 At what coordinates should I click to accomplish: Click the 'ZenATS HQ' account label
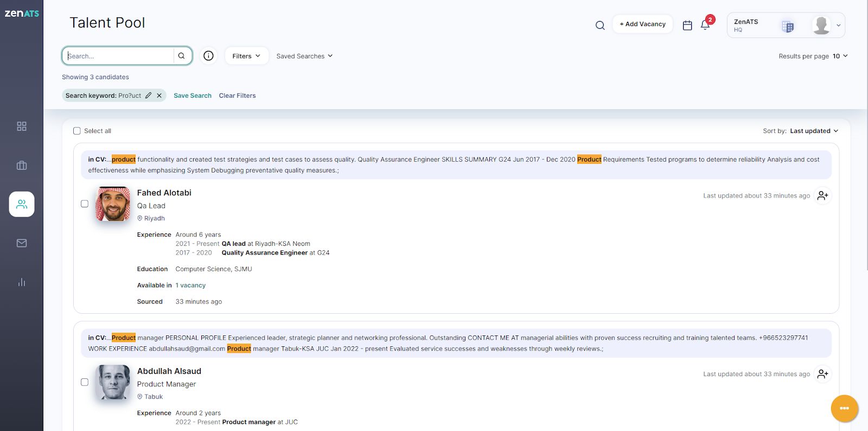[x=746, y=25]
